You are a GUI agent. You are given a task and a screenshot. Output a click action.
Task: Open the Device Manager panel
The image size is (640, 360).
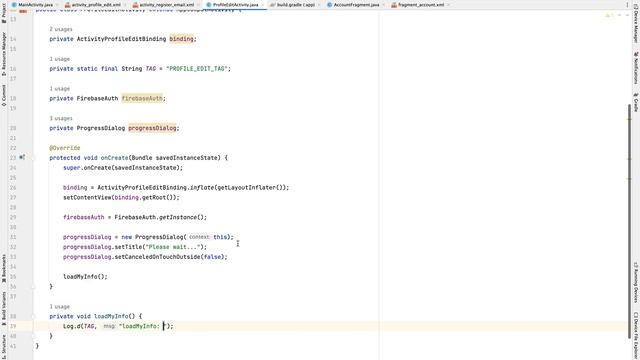coord(636,24)
